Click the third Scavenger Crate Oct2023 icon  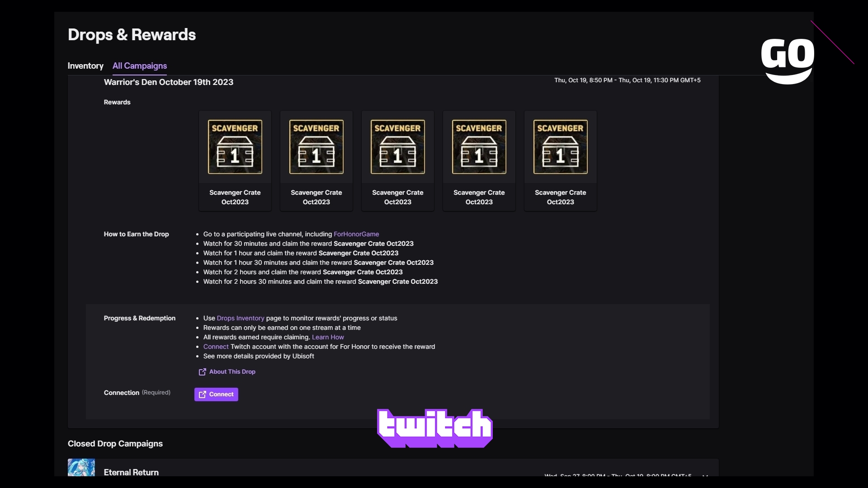pos(398,146)
